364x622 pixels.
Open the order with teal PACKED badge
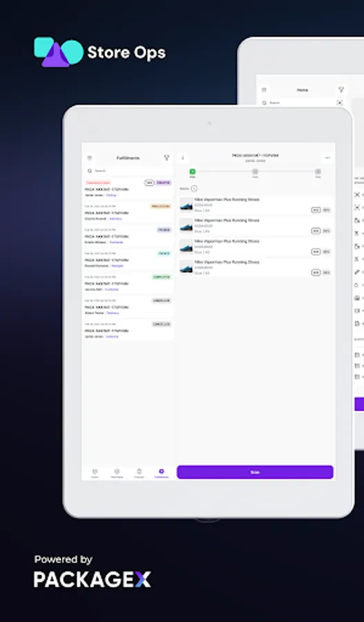point(128,259)
